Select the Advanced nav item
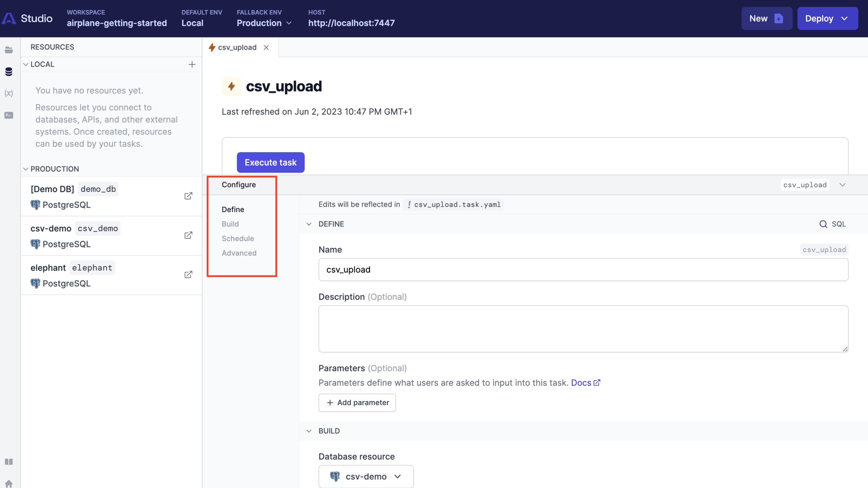 coord(239,253)
